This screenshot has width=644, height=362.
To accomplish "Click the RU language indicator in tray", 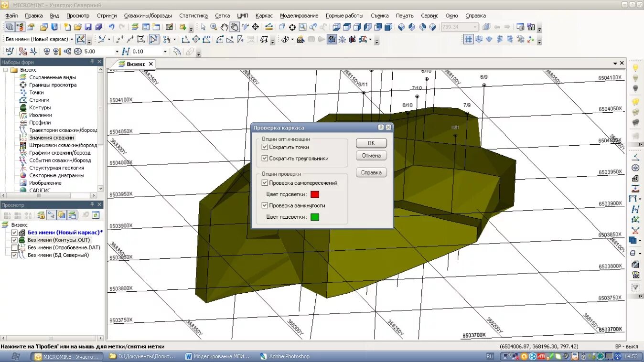I will pyautogui.click(x=490, y=356).
